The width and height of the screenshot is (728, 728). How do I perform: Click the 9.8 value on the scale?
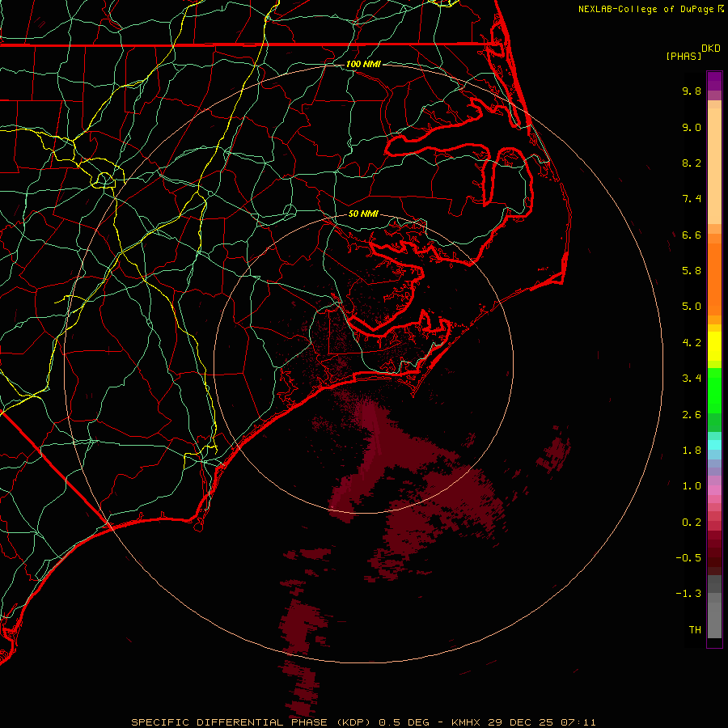pos(692,91)
